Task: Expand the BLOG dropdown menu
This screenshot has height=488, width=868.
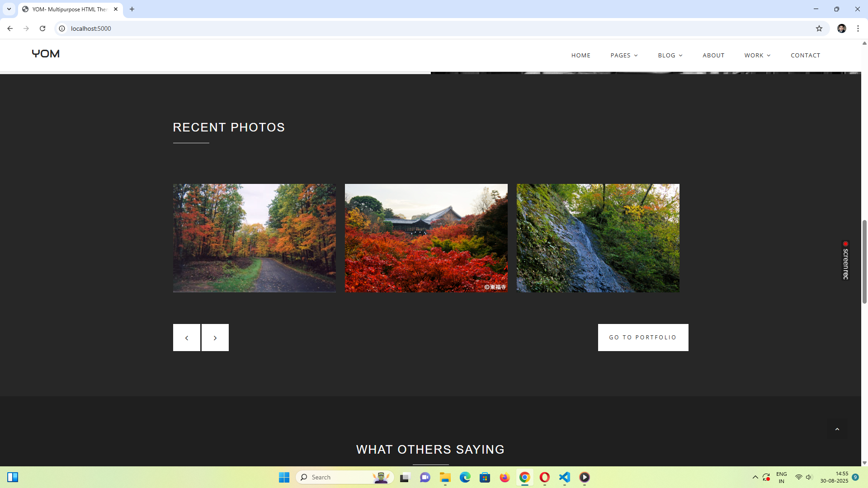Action: (670, 55)
